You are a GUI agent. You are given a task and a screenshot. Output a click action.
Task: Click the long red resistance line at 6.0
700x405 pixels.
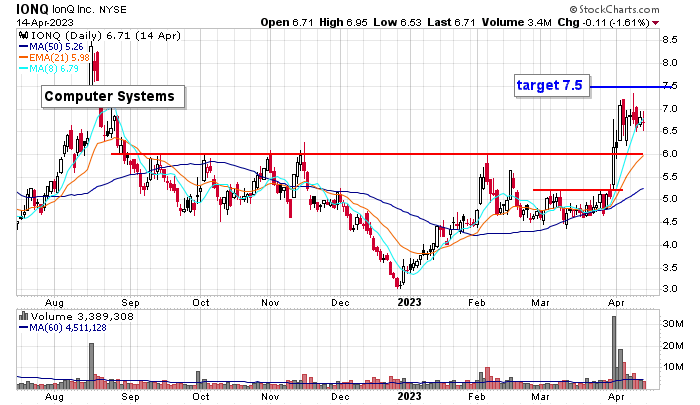click(377, 154)
